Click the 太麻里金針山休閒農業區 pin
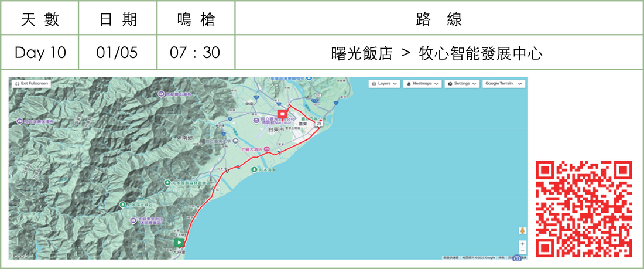This screenshot has height=269, width=644. (x=133, y=221)
